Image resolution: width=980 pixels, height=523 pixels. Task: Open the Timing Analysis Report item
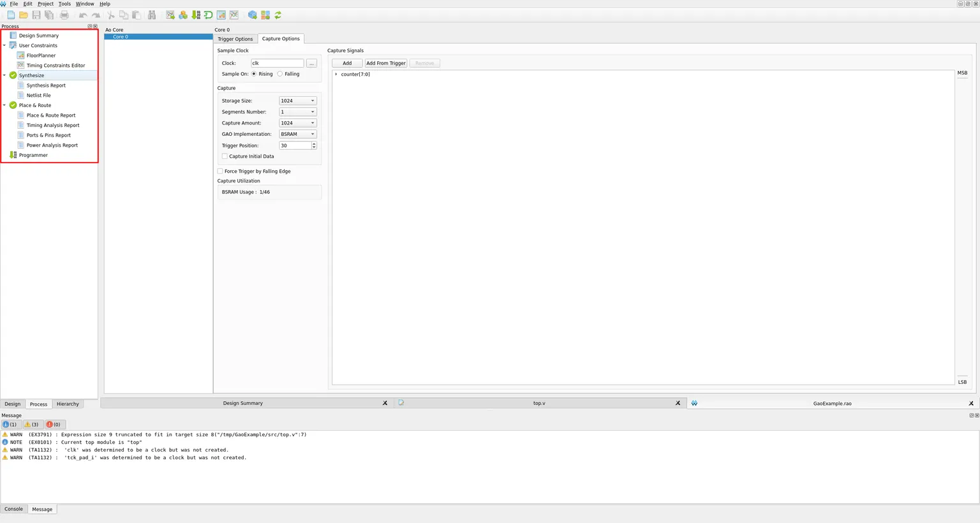point(53,125)
